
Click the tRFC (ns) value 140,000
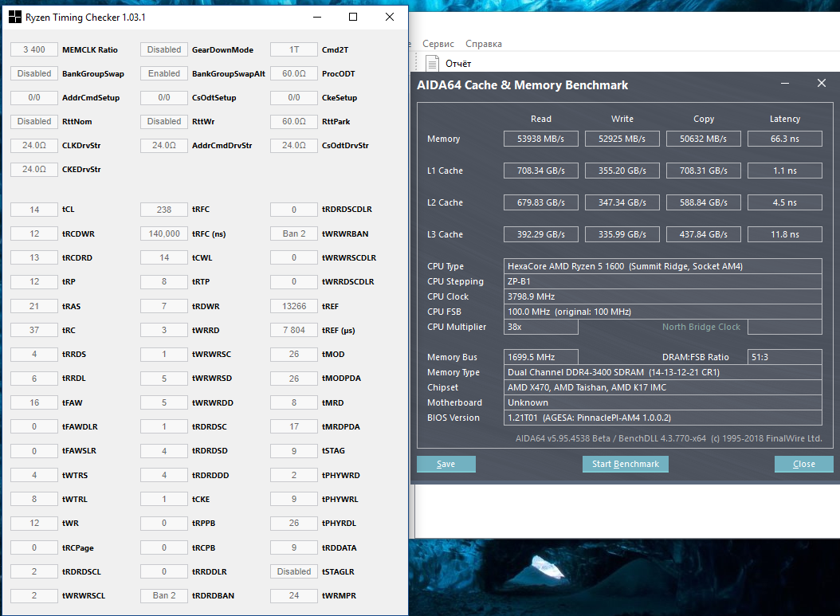tap(164, 233)
